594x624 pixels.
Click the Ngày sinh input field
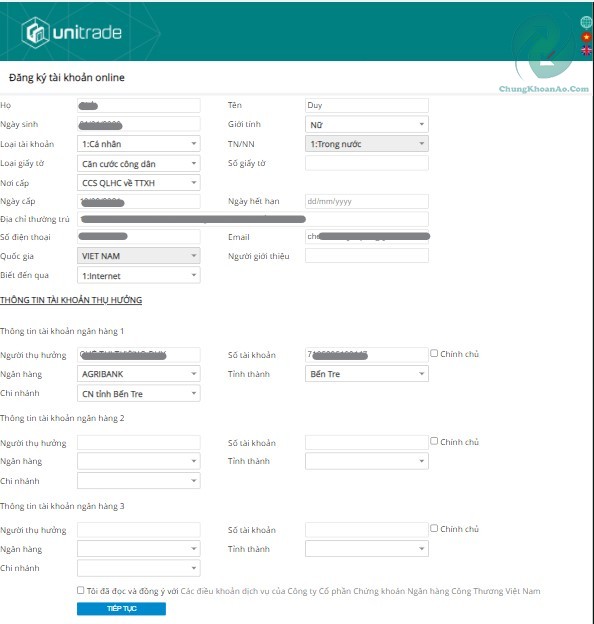[139, 124]
